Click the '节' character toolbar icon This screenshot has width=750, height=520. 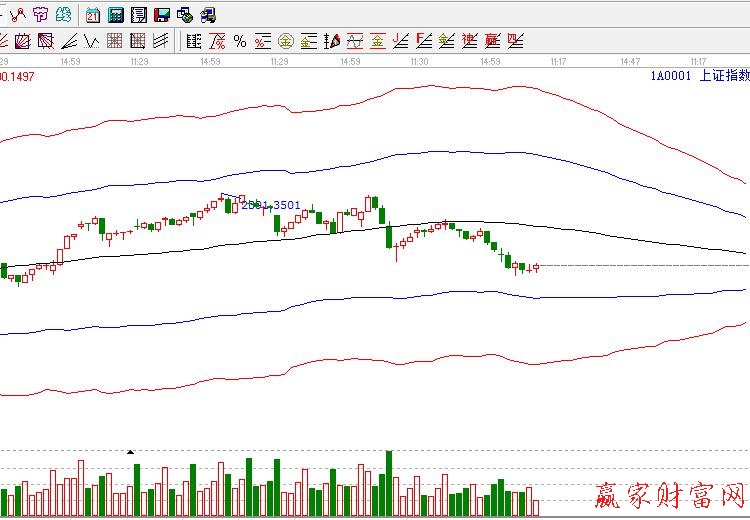tap(41, 15)
